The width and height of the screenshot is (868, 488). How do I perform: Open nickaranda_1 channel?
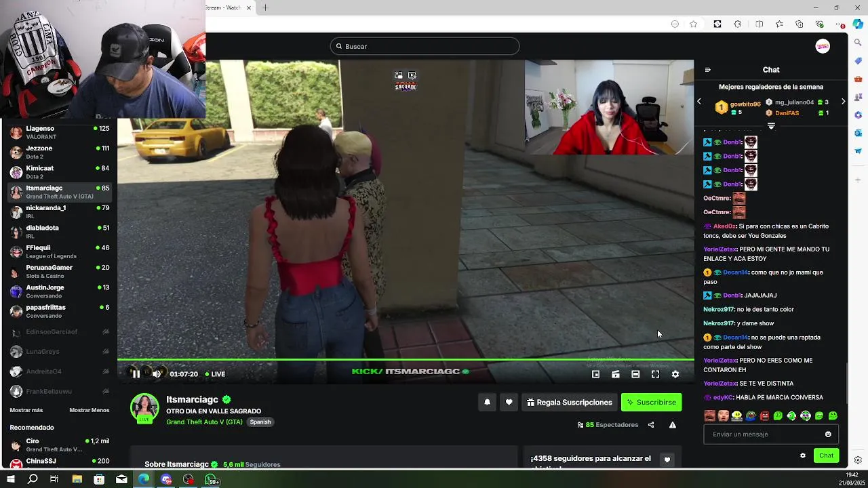[60, 211]
